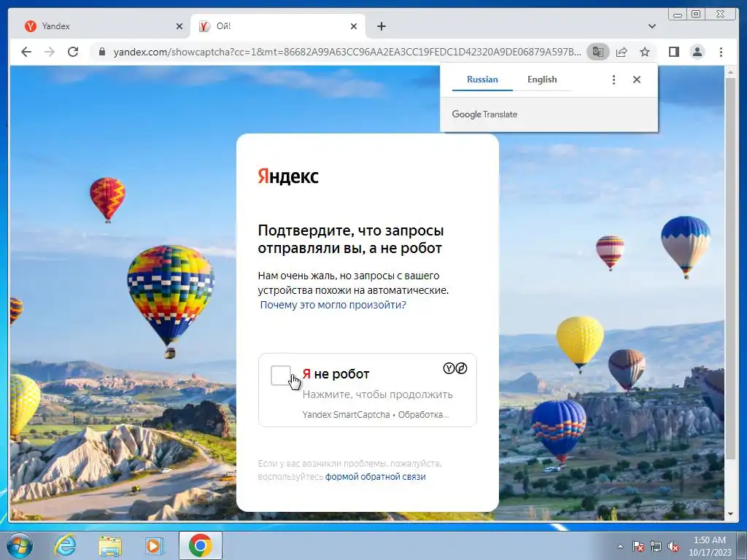Share this page via share icon

point(622,52)
